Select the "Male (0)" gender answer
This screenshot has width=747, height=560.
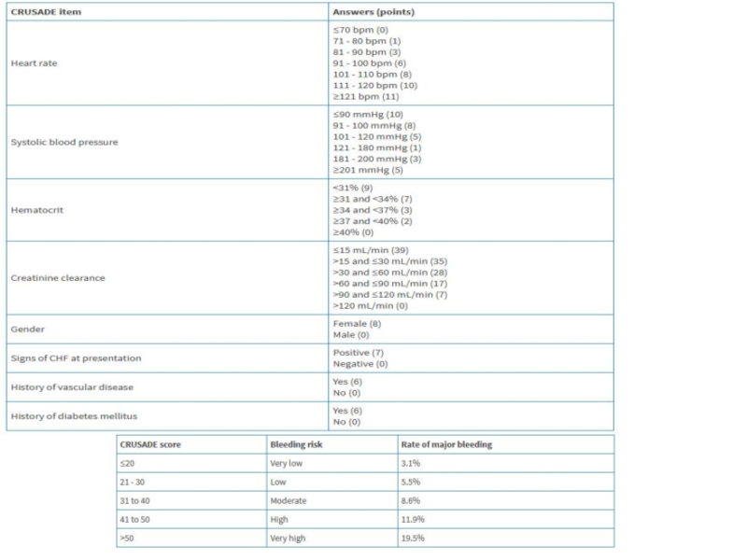352,334
